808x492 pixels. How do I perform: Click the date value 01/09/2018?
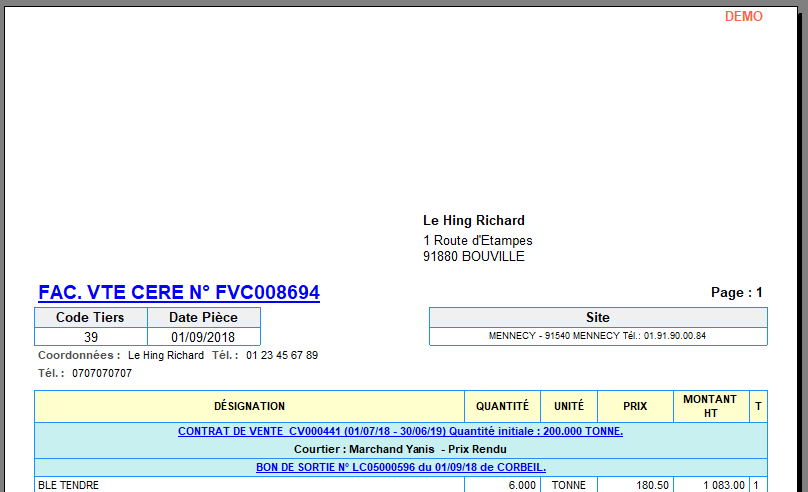203,337
